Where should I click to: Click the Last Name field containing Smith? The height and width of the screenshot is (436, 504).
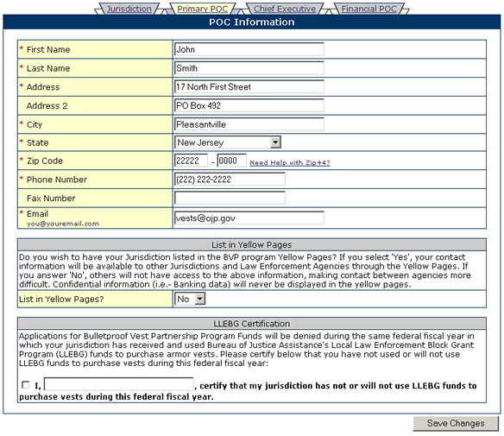[249, 68]
